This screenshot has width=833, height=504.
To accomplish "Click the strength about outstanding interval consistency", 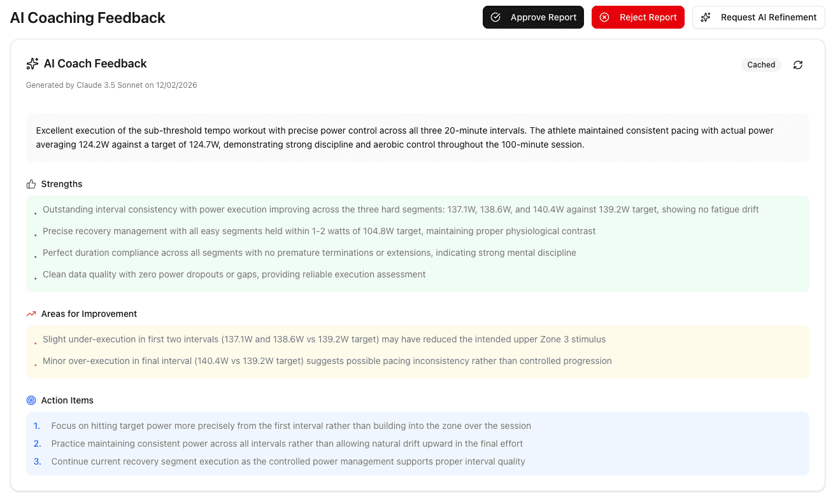I will (401, 209).
